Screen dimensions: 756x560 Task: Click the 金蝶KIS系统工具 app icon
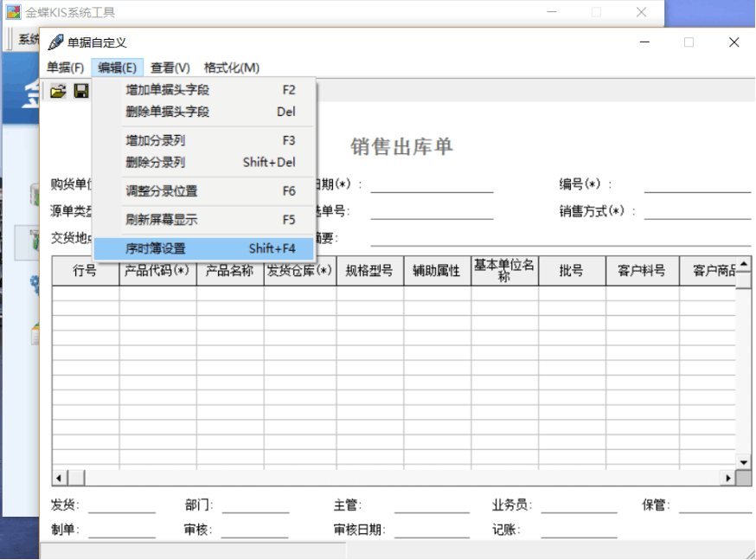14,12
